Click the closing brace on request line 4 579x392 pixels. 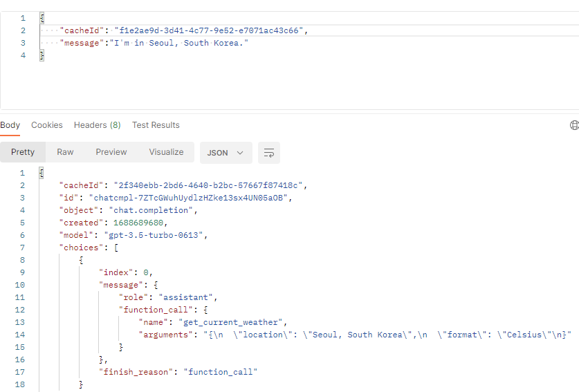pyautogui.click(x=42, y=56)
